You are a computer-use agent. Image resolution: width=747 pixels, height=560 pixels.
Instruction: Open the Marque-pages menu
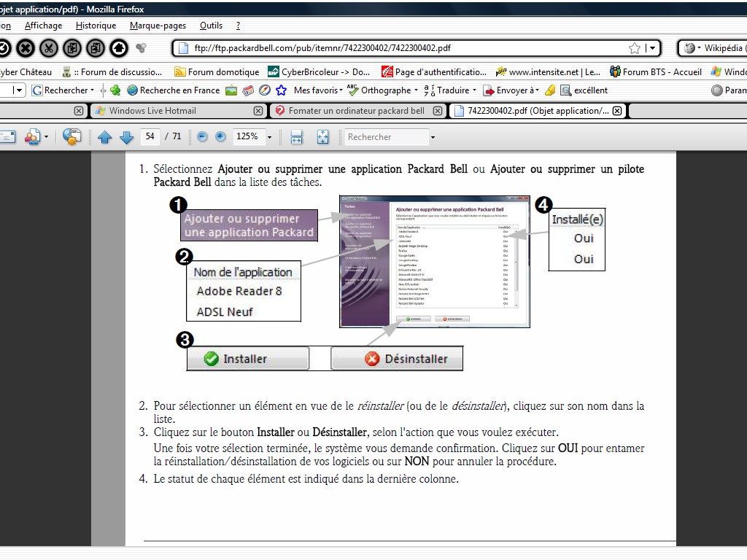(x=158, y=26)
